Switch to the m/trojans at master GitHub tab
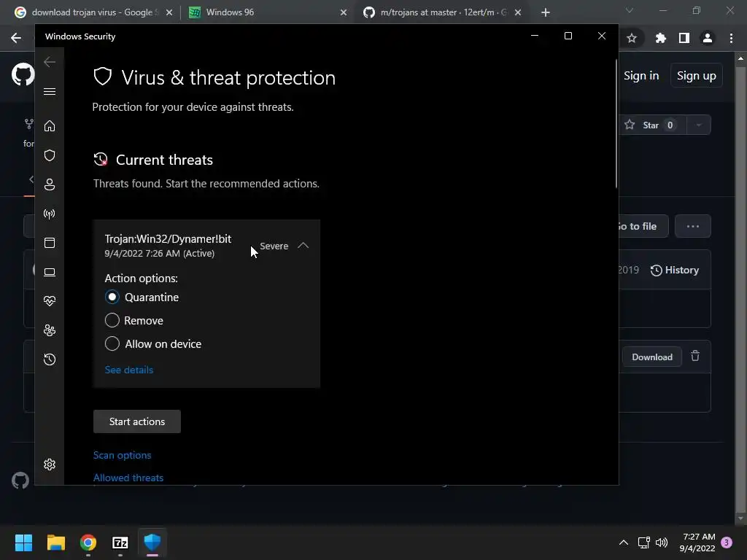747x560 pixels. [443, 12]
